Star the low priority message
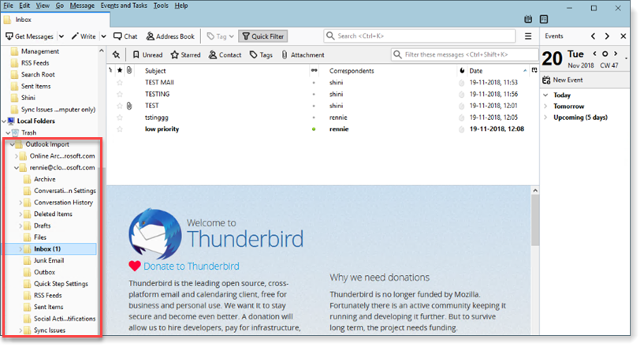644x347 pixels. [120, 129]
